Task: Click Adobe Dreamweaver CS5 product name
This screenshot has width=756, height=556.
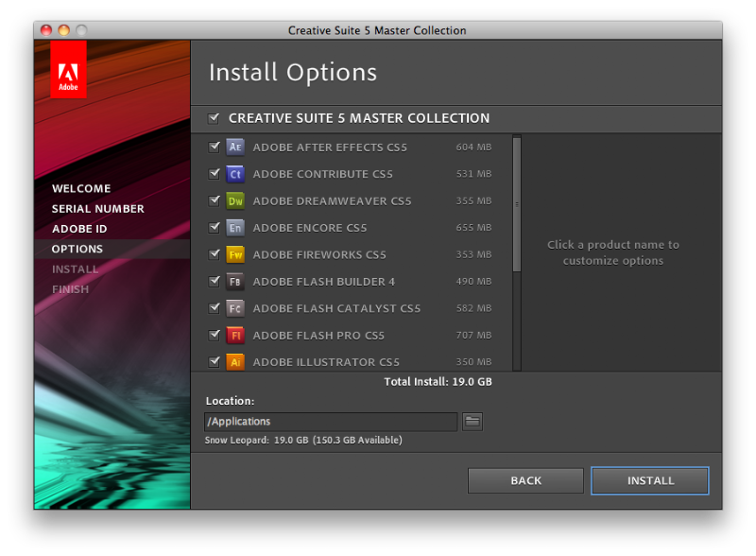Action: tap(332, 201)
